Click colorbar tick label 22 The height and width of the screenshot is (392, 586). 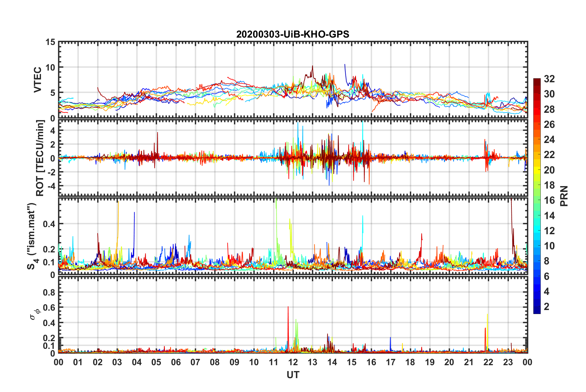point(549,155)
